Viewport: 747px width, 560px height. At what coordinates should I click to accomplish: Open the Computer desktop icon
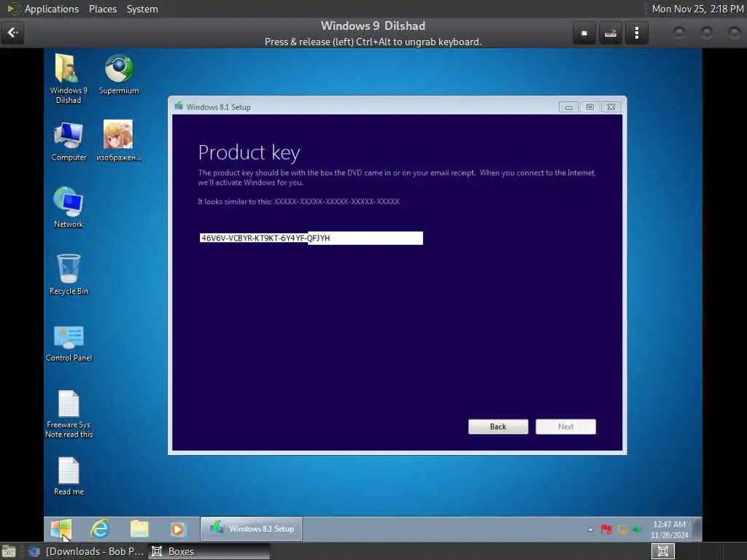(x=69, y=141)
